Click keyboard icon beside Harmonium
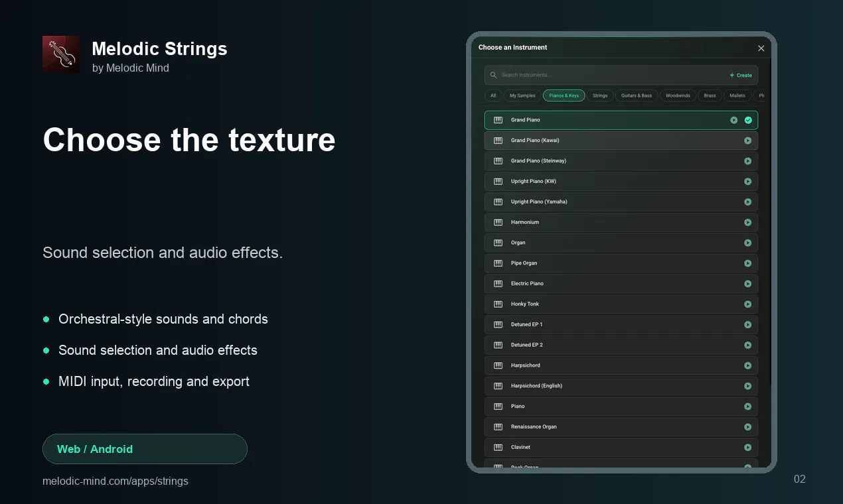Image resolution: width=843 pixels, height=504 pixels. [498, 222]
